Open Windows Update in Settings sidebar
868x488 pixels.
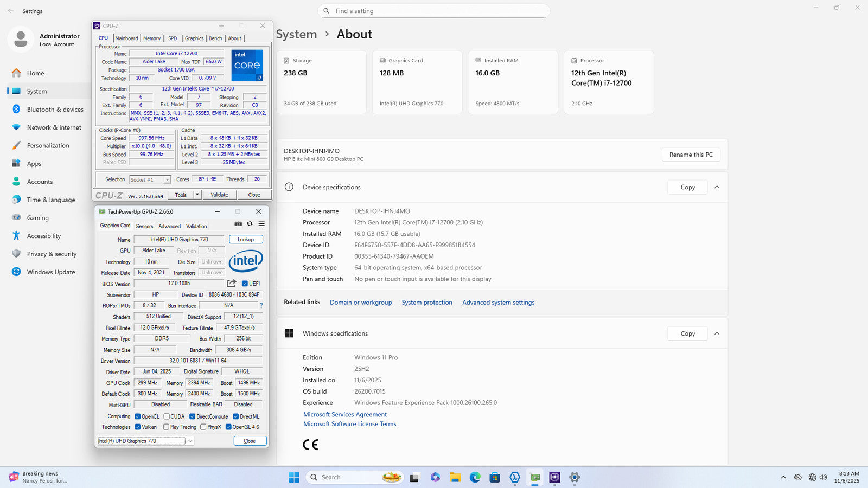pyautogui.click(x=50, y=272)
